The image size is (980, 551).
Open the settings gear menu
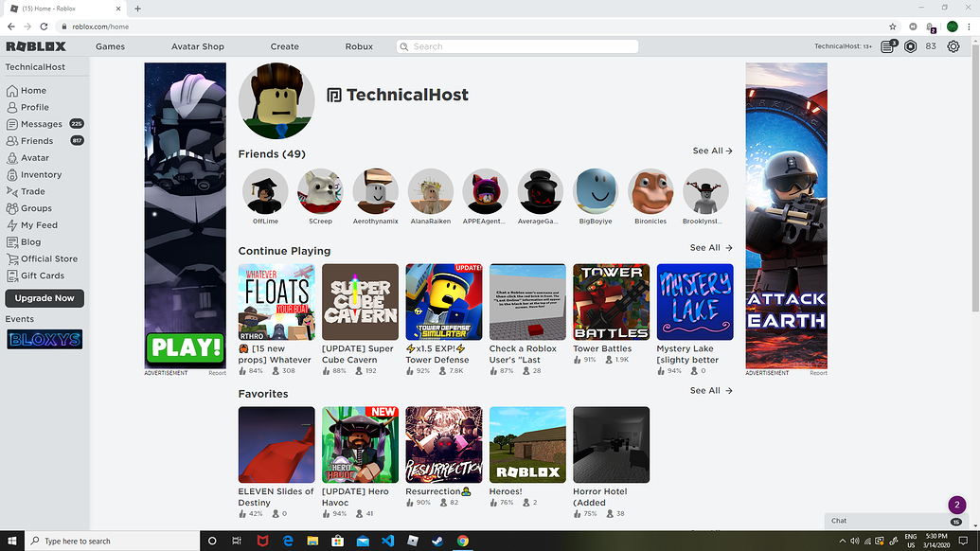click(x=953, y=45)
